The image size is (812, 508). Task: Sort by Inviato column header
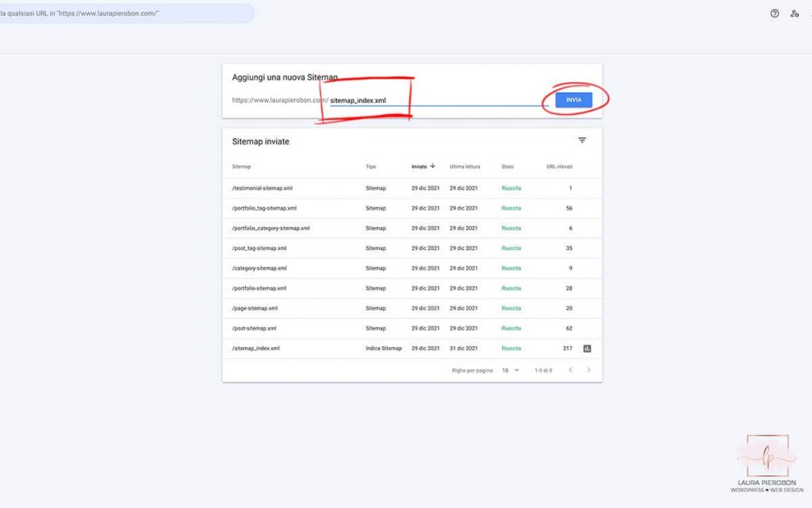pos(419,167)
